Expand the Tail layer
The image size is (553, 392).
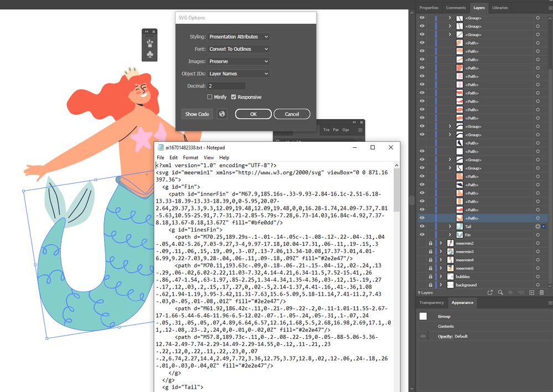click(449, 226)
